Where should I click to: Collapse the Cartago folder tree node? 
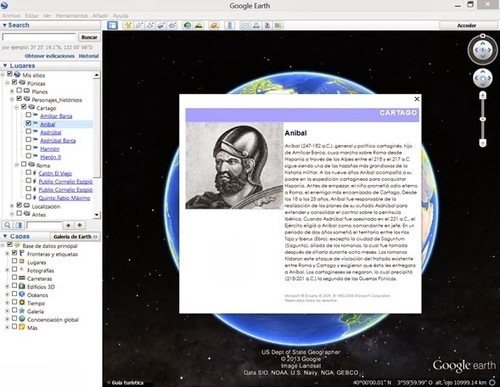click(x=16, y=107)
